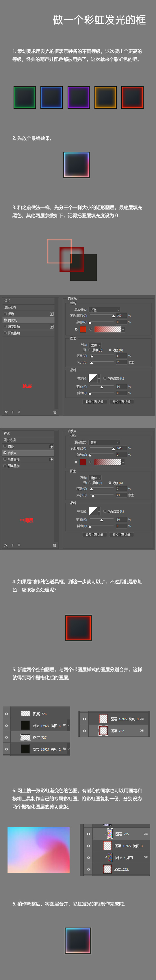This screenshot has height=980, width=156.
Task: Enable the 渐变叠加 checkbox in the 中间层 dialog
Action: tap(5, 459)
